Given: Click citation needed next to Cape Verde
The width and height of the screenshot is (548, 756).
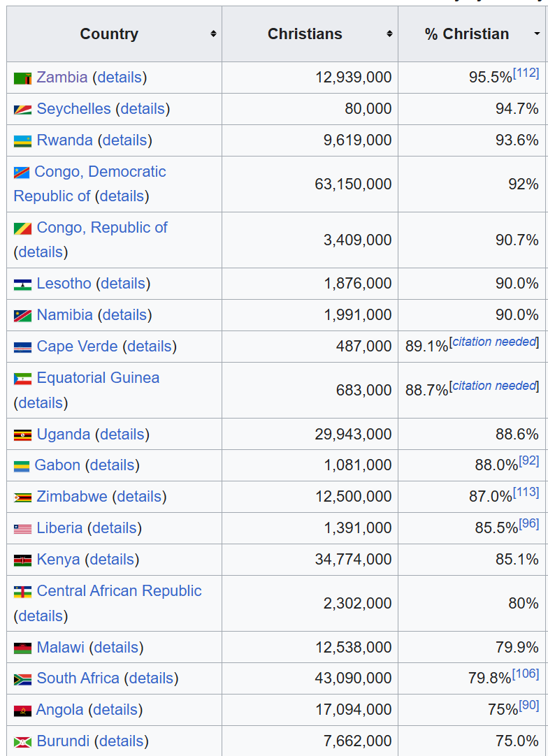Looking at the screenshot, I should 494,342.
